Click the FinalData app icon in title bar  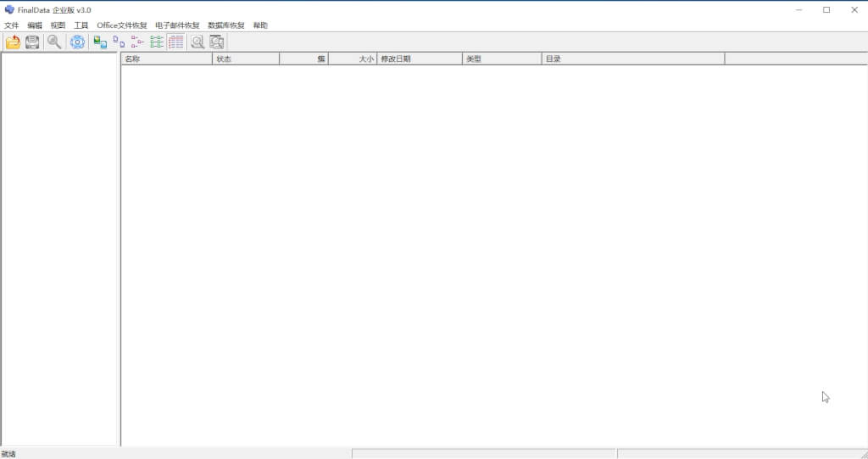coord(9,9)
